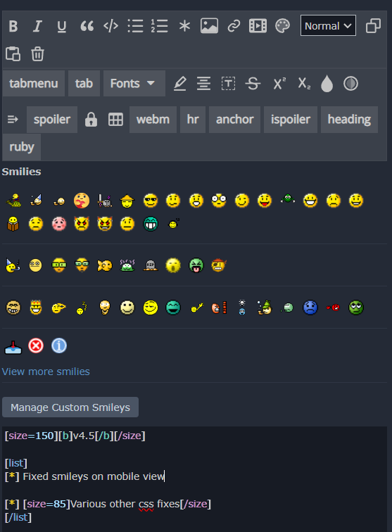This screenshot has width=392, height=532.
Task: Insert a ruby tag
Action: [22, 147]
